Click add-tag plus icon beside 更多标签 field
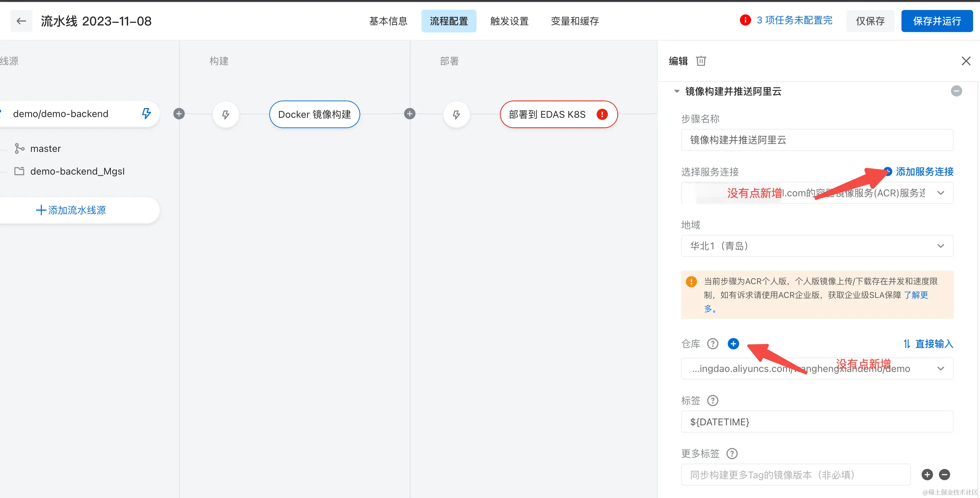This screenshot has width=980, height=498. [927, 475]
